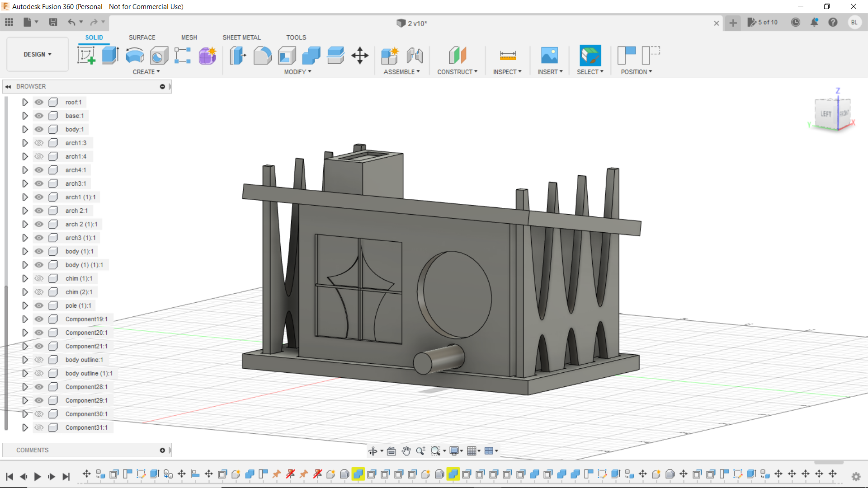Click the Select tool icon
The width and height of the screenshot is (868, 488).
coord(590,56)
